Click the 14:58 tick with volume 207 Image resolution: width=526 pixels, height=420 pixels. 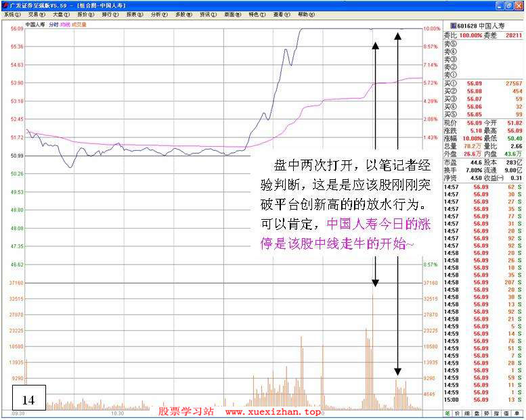pyautogui.click(x=483, y=282)
